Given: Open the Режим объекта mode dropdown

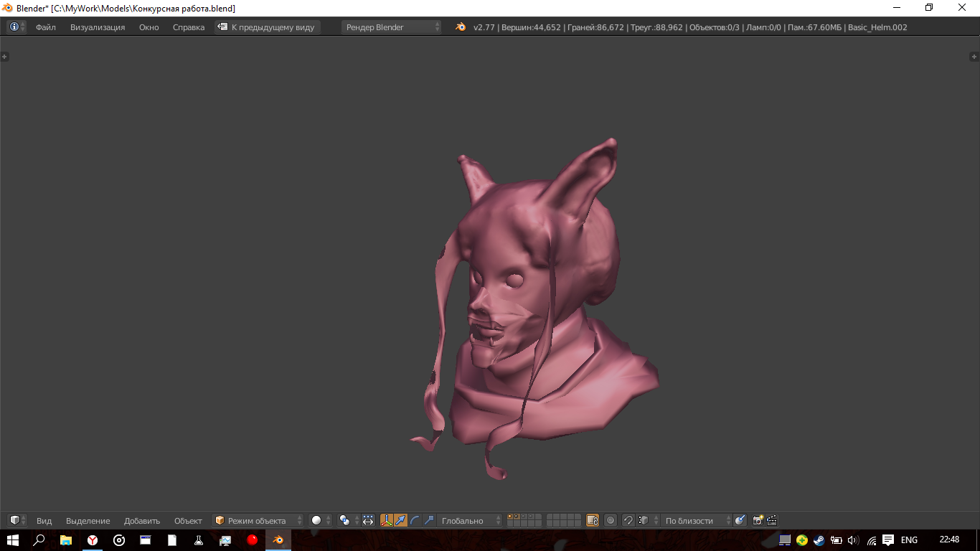Looking at the screenshot, I should tap(258, 520).
